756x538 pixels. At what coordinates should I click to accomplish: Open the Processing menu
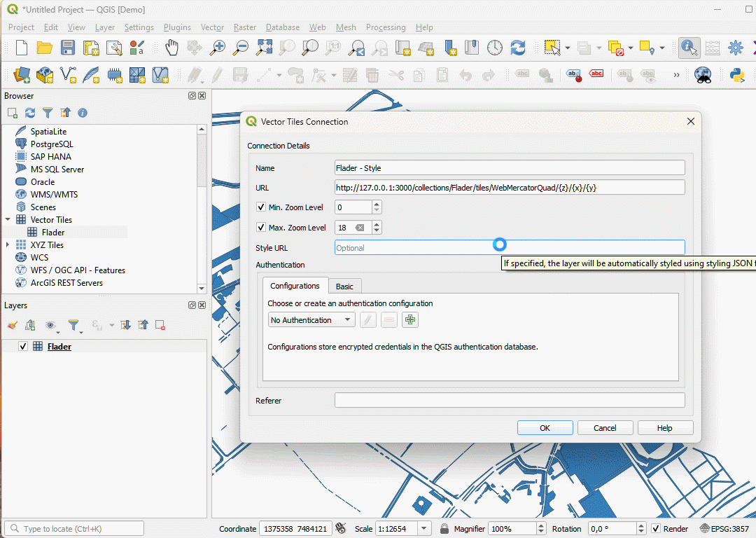pos(386,27)
